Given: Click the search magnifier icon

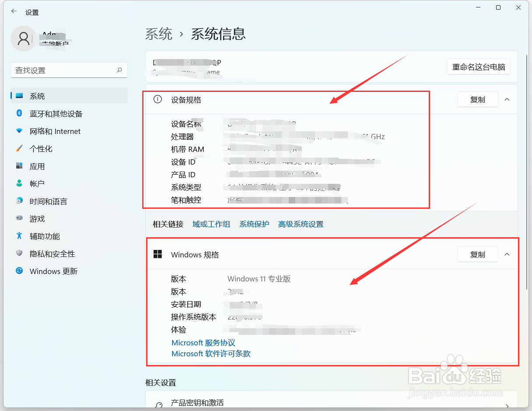Looking at the screenshot, I should click(x=119, y=70).
